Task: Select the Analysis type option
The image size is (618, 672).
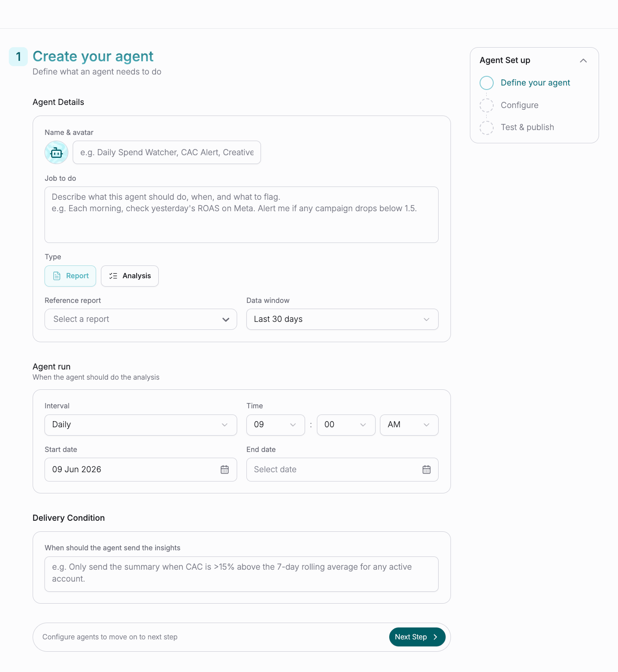Action: tap(130, 276)
